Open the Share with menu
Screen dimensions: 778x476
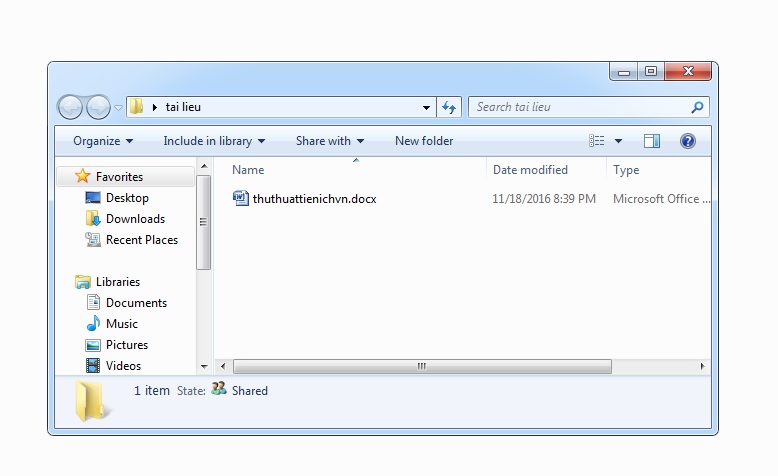click(x=330, y=141)
